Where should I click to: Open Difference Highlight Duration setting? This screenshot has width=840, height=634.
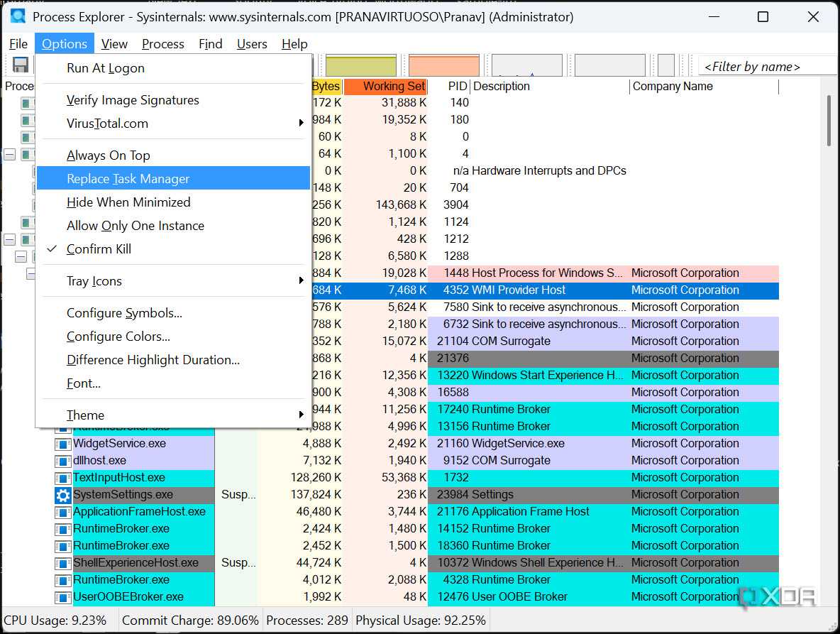[173, 360]
